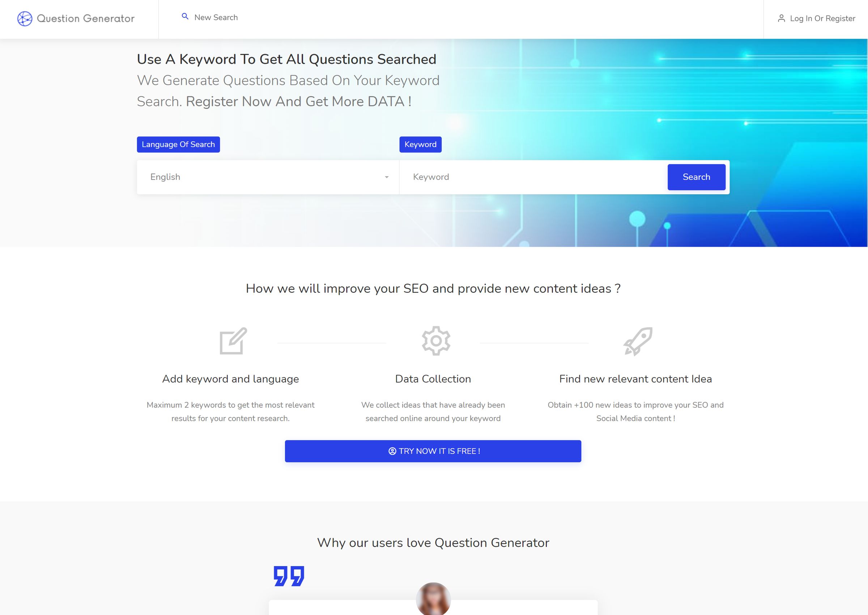Click the Keyword label tab
This screenshot has width=868, height=615.
(420, 144)
